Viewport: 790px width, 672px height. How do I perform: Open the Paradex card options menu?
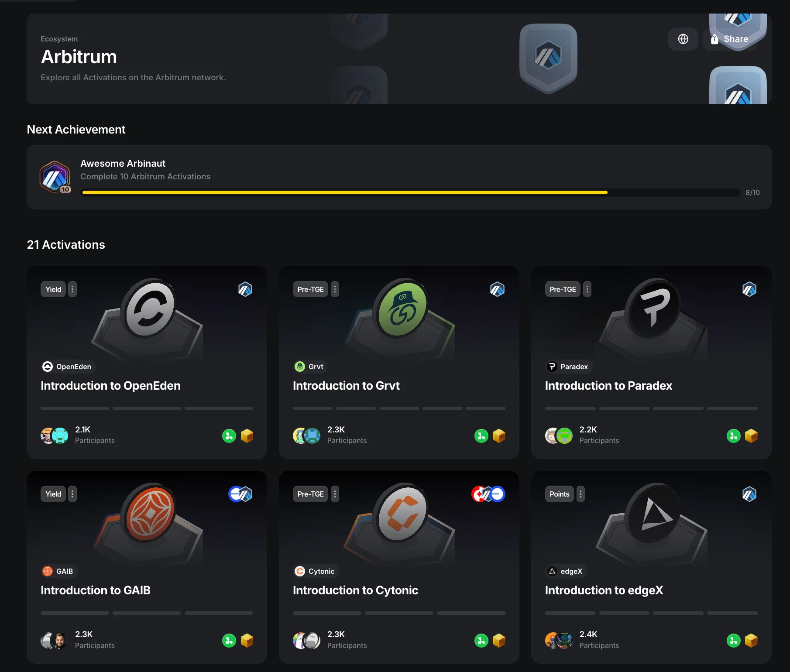tap(587, 289)
